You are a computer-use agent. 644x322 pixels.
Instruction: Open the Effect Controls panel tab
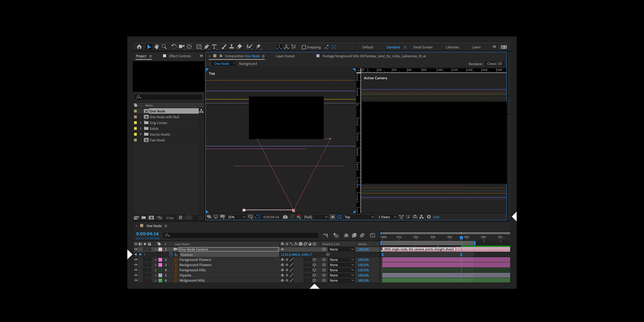point(179,56)
